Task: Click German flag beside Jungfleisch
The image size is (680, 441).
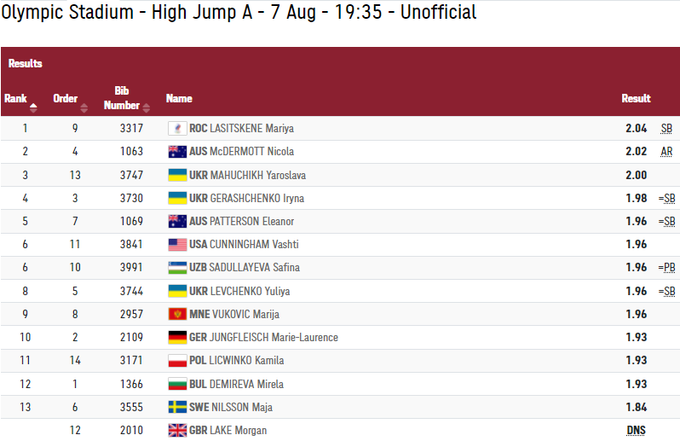Action: click(x=177, y=337)
